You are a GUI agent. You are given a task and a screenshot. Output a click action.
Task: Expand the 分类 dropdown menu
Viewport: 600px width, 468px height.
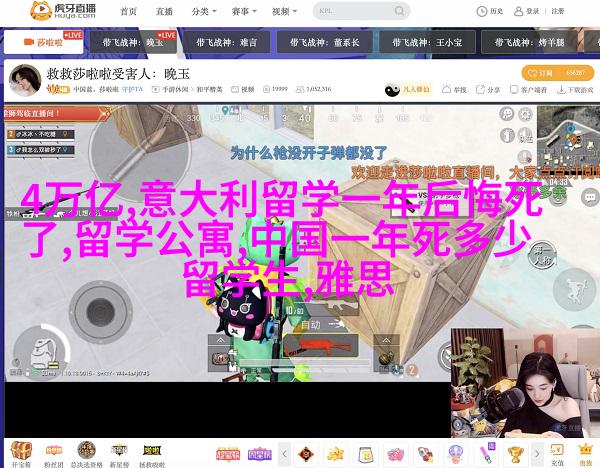coord(204,11)
